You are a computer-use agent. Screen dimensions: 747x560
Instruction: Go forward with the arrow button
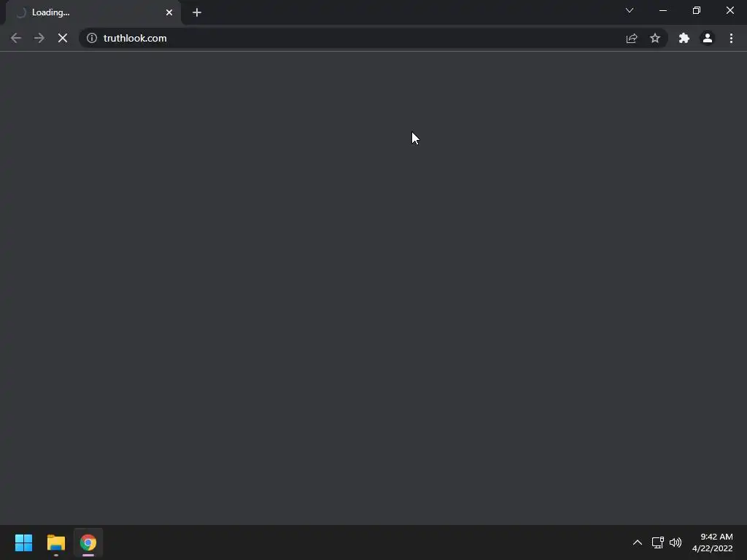[x=39, y=38]
